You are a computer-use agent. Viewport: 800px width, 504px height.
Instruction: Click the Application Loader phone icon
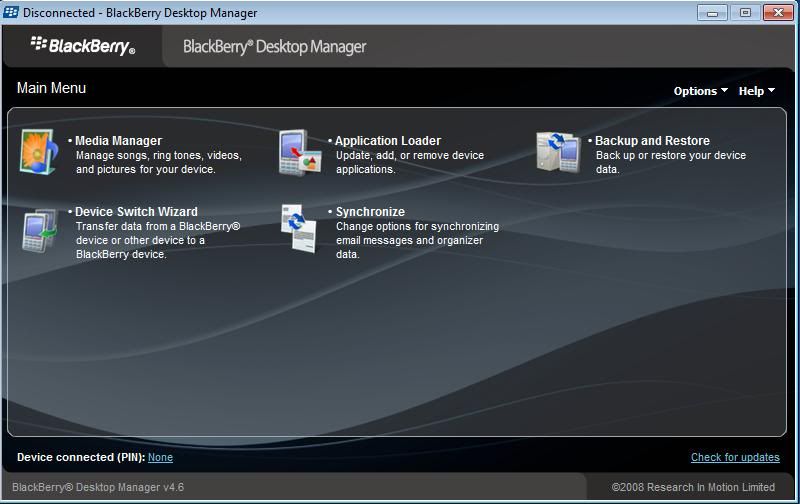(x=300, y=153)
